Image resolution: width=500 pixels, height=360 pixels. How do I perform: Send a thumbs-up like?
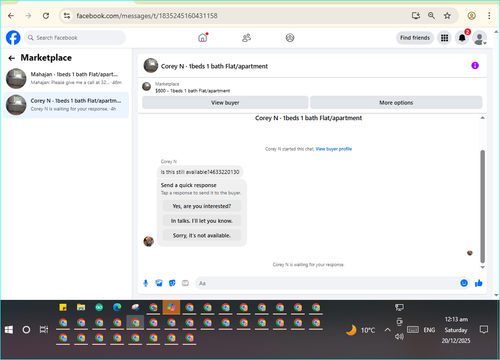coord(479,283)
